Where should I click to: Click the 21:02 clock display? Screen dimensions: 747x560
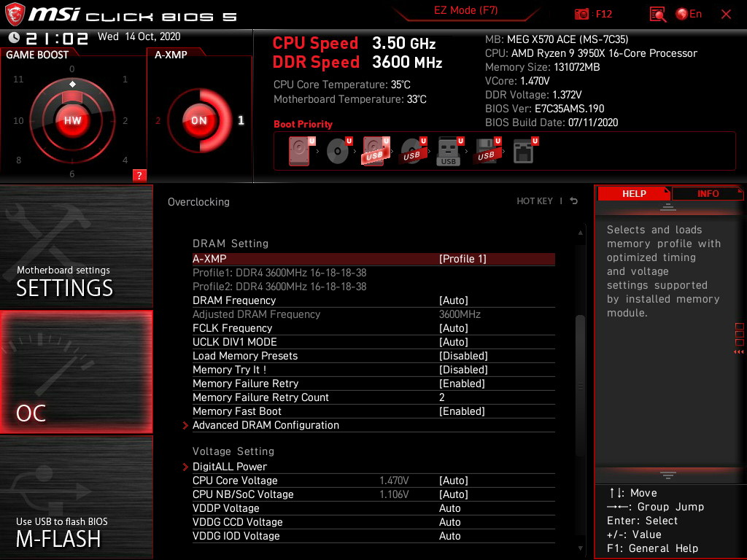57,38
